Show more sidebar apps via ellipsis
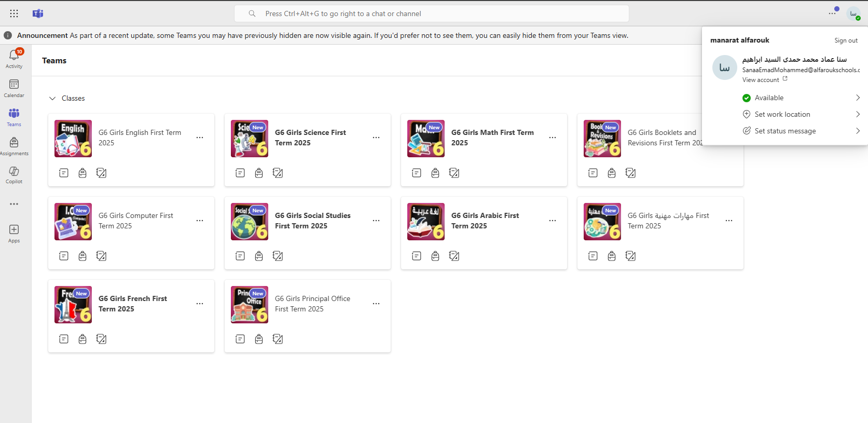 [x=14, y=204]
